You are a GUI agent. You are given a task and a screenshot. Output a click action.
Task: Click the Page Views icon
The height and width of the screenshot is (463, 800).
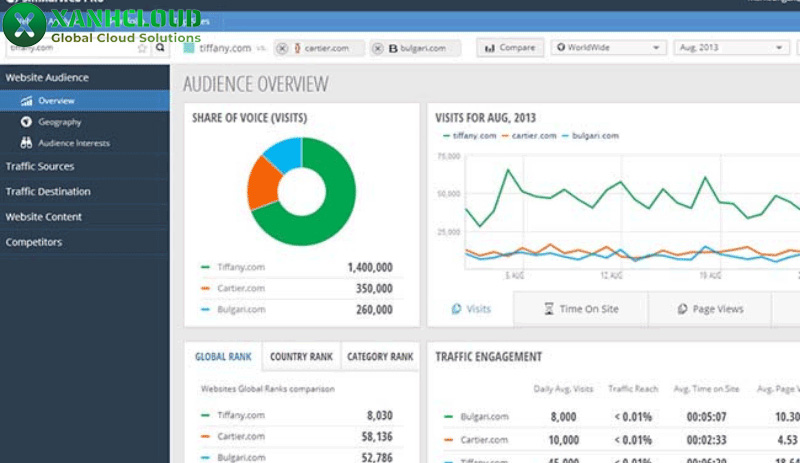(682, 309)
